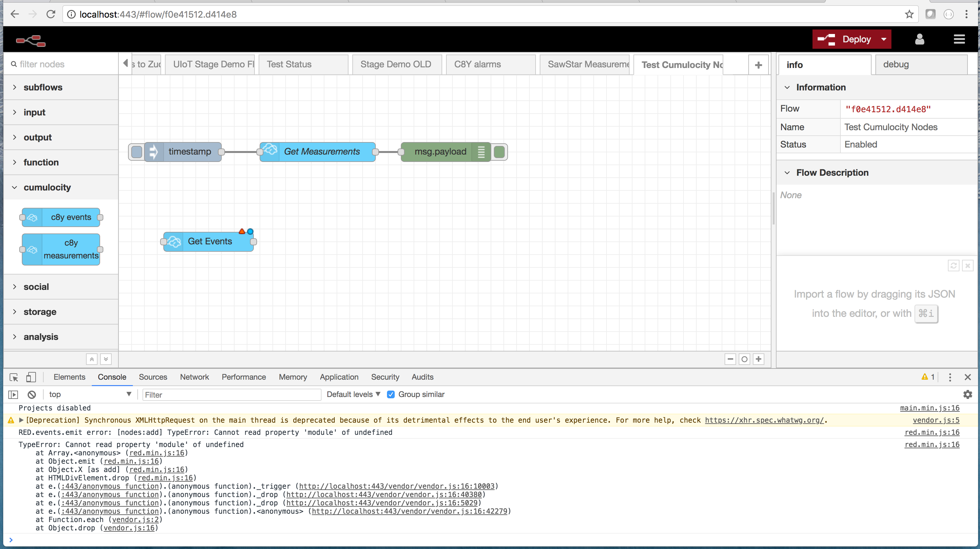Open the hamburger main menu
Screen dimensions: 980x549
[959, 39]
